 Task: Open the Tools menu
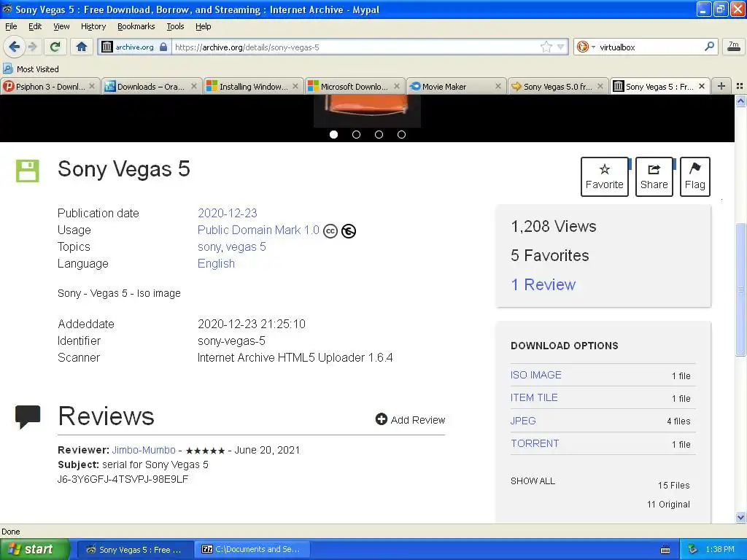(x=175, y=26)
